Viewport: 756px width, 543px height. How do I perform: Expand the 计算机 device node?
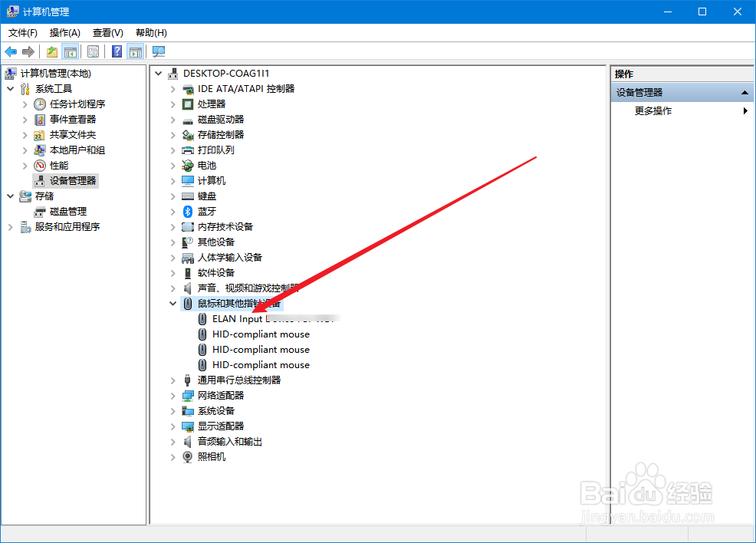pyautogui.click(x=173, y=181)
